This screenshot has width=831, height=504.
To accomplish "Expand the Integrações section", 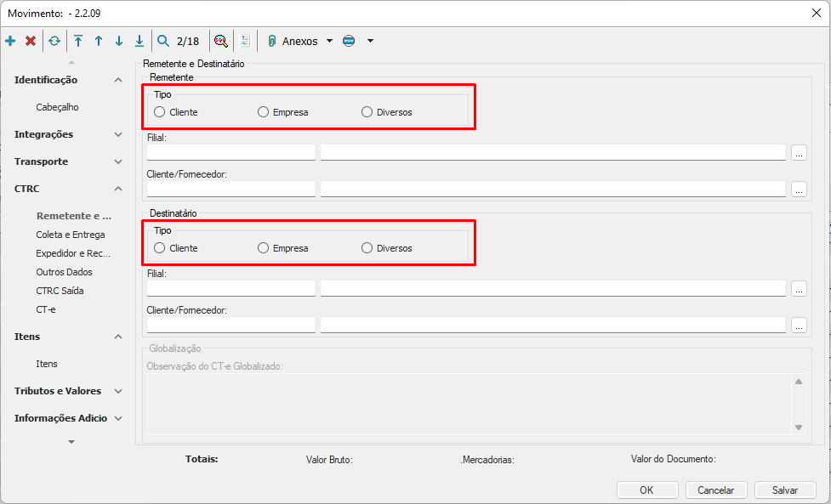I will [x=118, y=134].
